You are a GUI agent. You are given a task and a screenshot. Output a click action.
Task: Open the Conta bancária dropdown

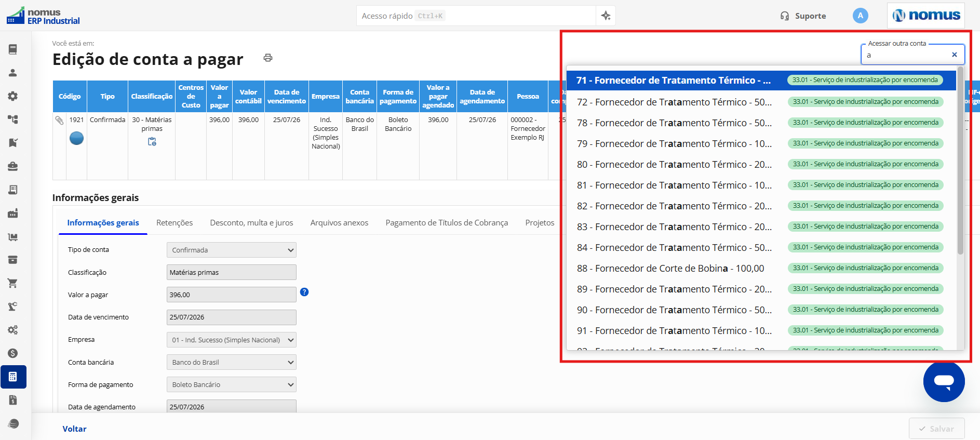coord(232,362)
